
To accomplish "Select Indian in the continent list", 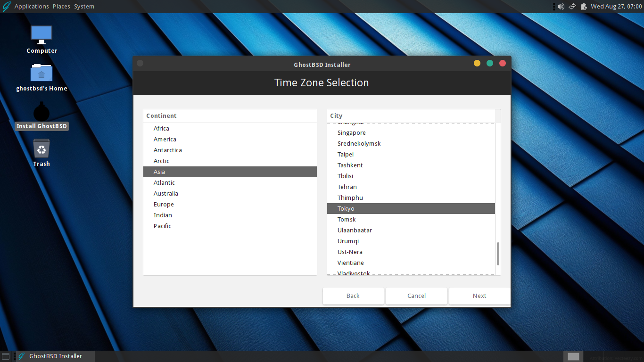I will (x=230, y=215).
